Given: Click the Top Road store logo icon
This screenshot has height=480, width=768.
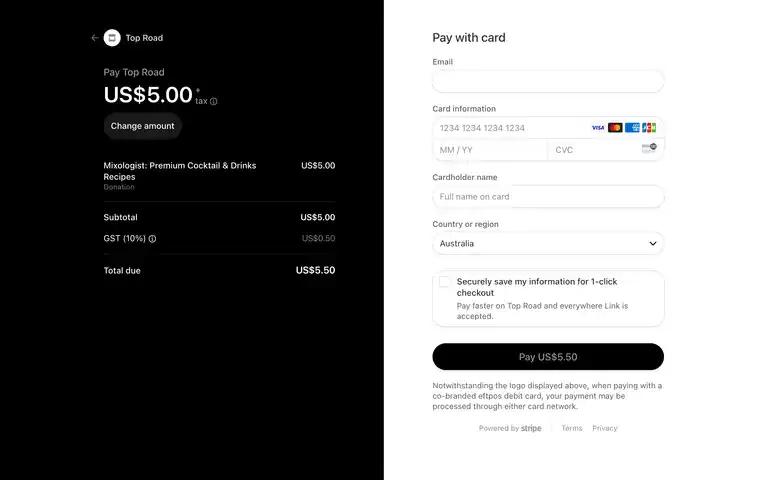Looking at the screenshot, I should point(112,38).
